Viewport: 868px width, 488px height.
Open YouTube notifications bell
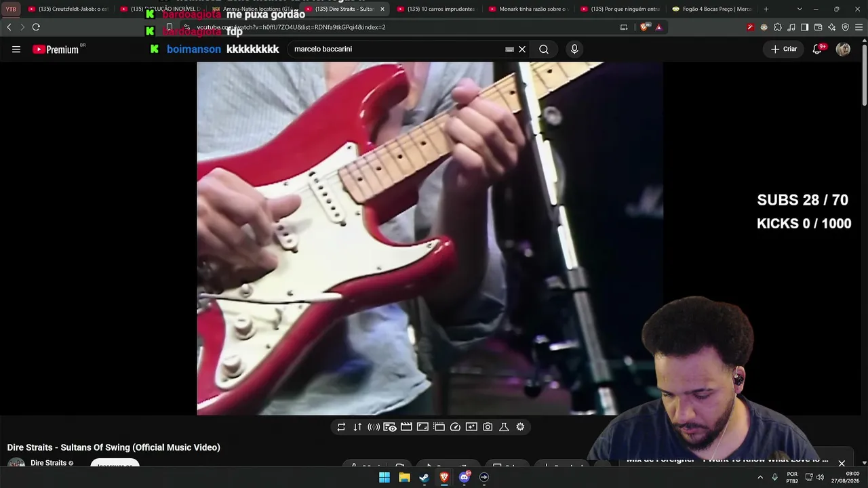pyautogui.click(x=818, y=49)
